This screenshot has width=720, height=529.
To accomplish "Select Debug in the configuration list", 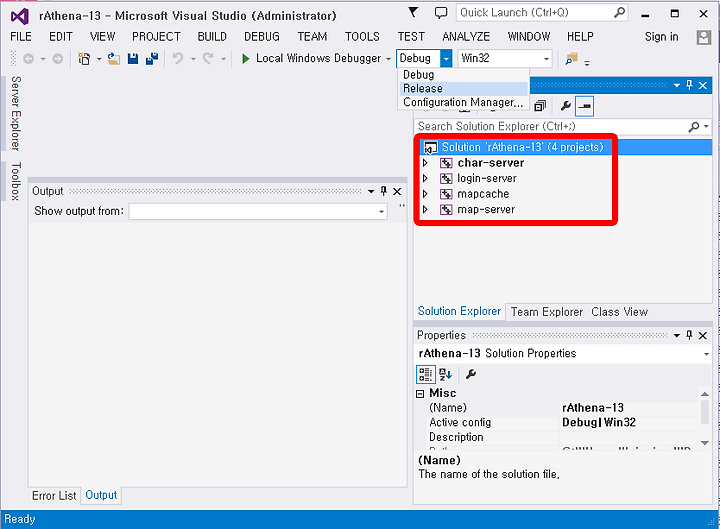I will tap(463, 74).
